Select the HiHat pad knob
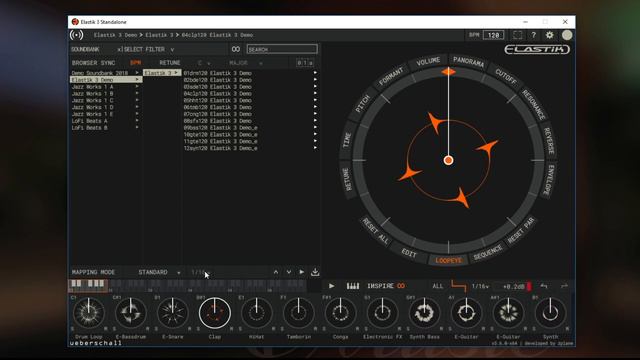640x360 pixels. [256, 313]
